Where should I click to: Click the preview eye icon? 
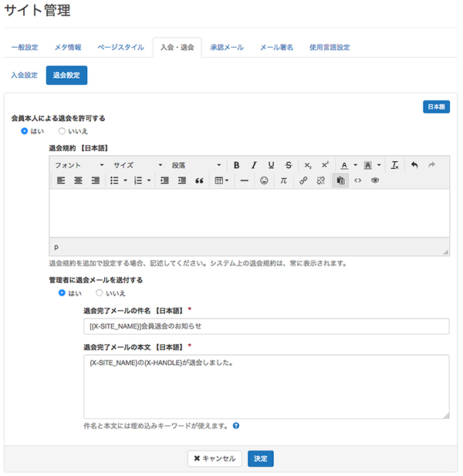tap(375, 181)
